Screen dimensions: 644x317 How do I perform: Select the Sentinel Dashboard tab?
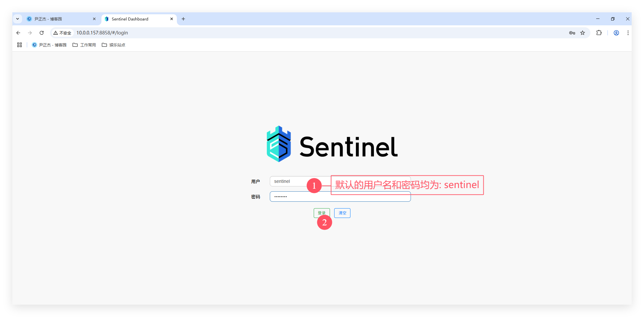point(137,19)
